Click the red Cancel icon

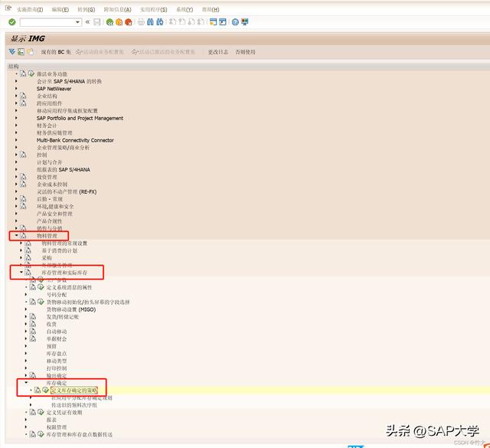point(128,22)
